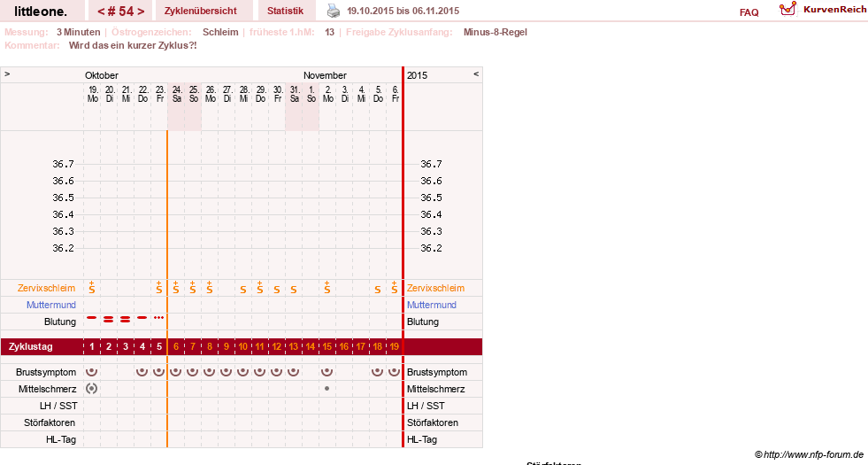Viewport: 868px width, 465px height.
Task: Select cycle day 1 in Zyklustag row
Action: pyautogui.click(x=92, y=346)
